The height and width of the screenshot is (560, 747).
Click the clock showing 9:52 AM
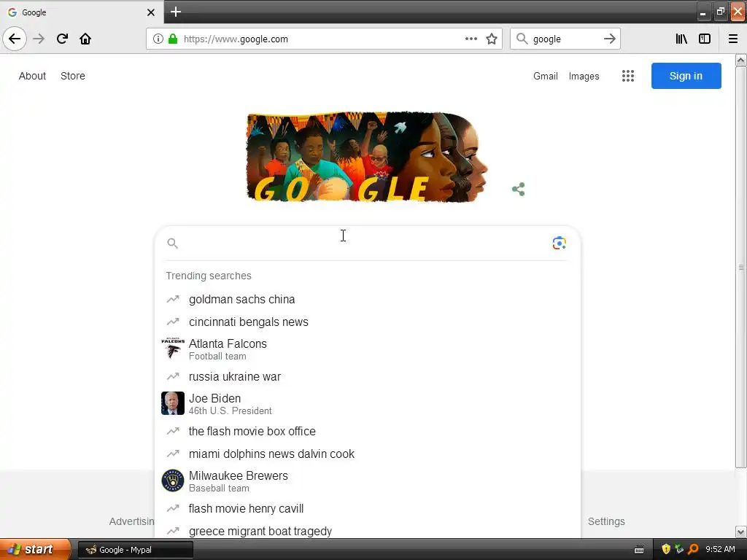tap(720, 549)
